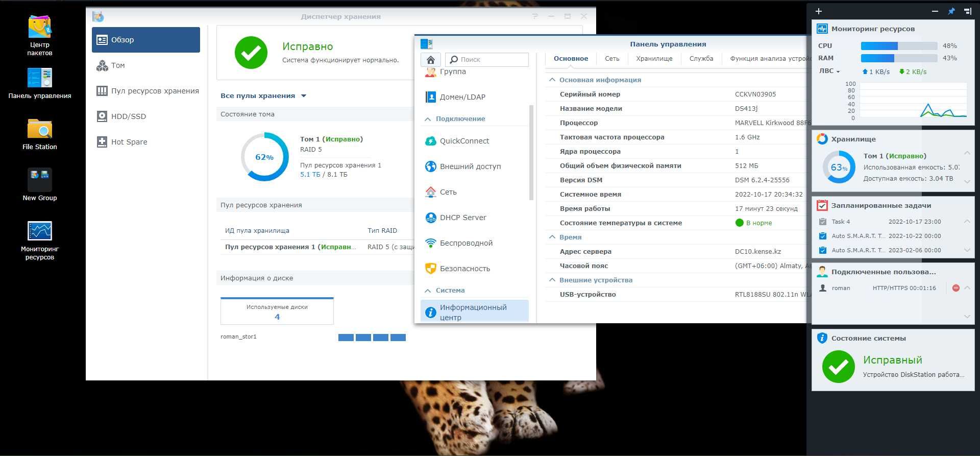Switch to Служба tab
Image resolution: width=980 pixels, height=456 pixels.
[x=701, y=59]
